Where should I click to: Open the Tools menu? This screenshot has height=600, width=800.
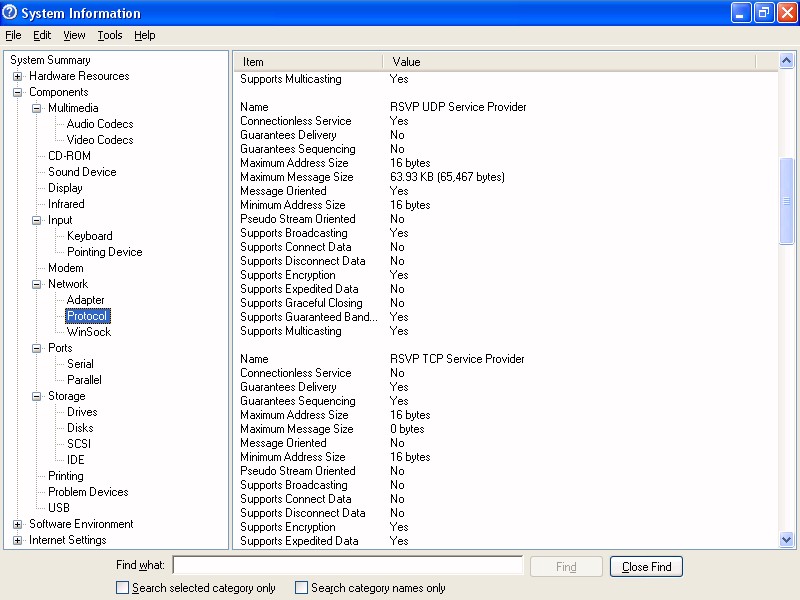[x=109, y=35]
